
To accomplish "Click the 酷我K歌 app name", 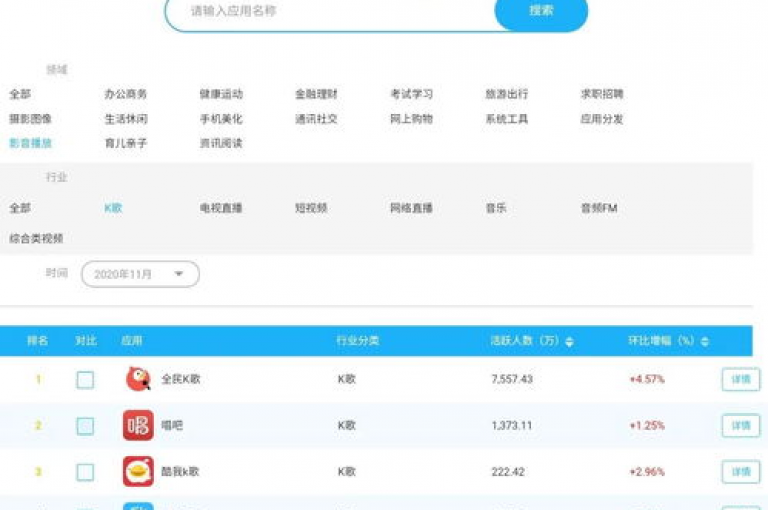I will [180, 471].
